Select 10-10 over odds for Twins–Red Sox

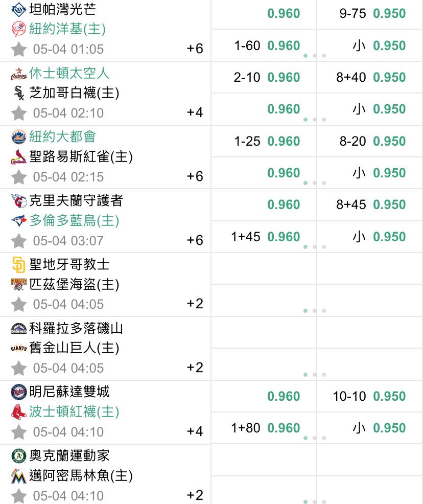click(x=370, y=396)
